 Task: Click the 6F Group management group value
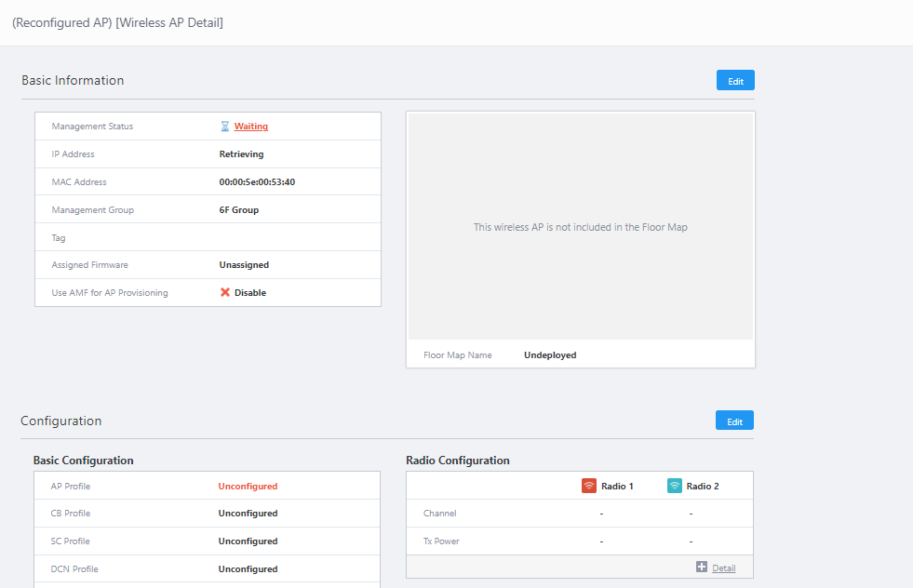click(239, 210)
